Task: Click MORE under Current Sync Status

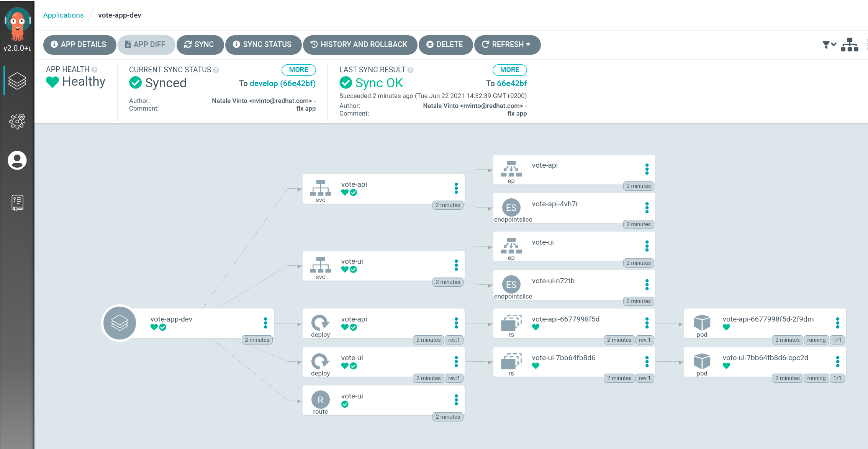Action: coord(298,70)
